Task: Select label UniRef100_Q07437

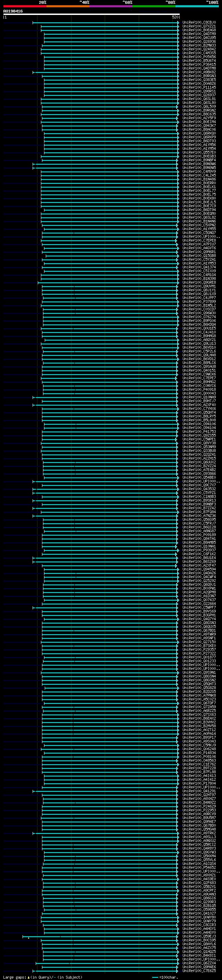Action: [x=199, y=600]
